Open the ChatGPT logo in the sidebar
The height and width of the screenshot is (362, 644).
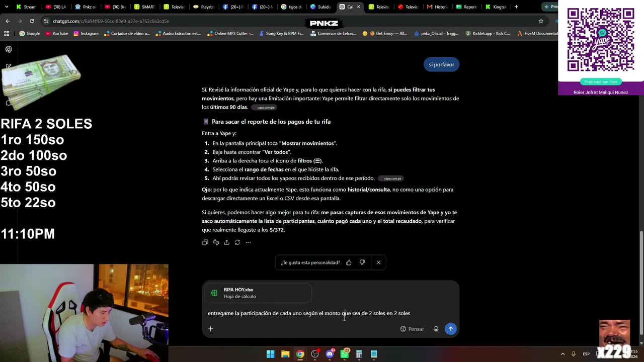click(x=9, y=49)
